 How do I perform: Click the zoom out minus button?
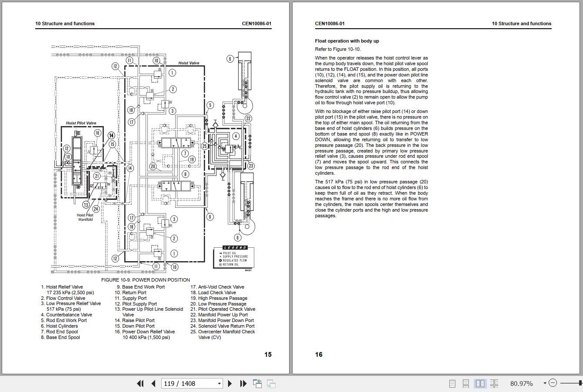553,383
